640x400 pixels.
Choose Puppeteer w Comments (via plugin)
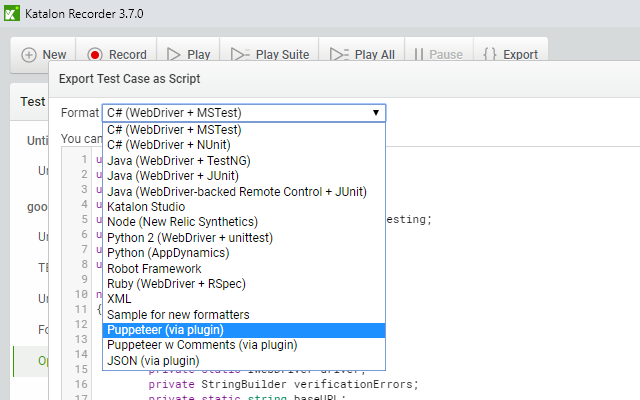tap(244, 345)
